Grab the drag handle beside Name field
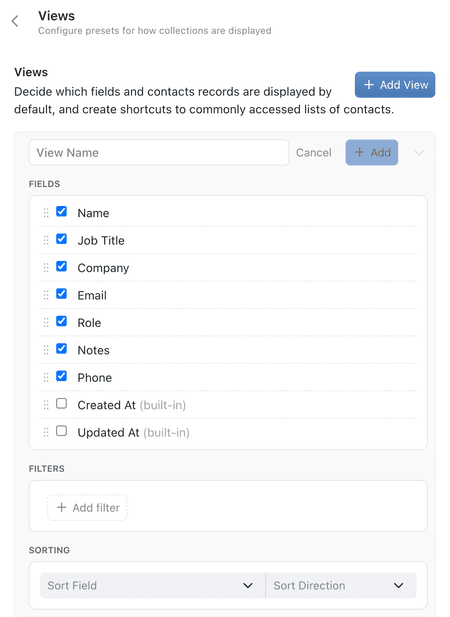This screenshot has width=450, height=617. coord(46,213)
